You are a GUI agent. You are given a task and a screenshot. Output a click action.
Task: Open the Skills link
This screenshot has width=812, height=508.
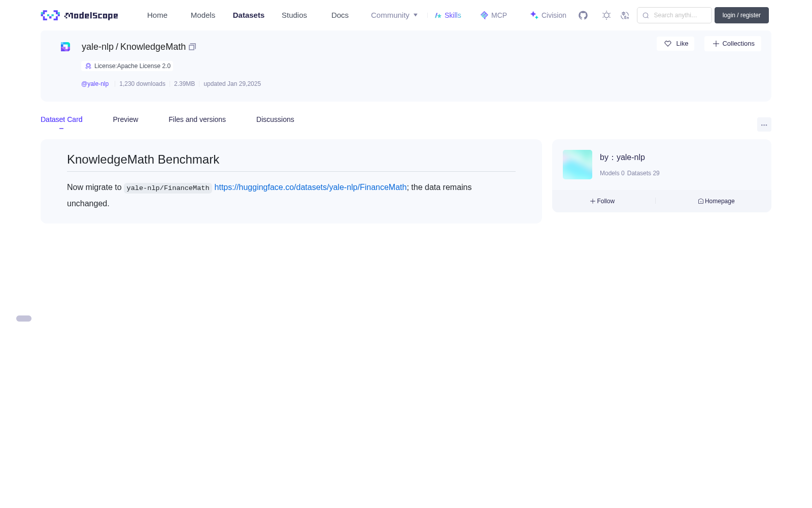448,15
